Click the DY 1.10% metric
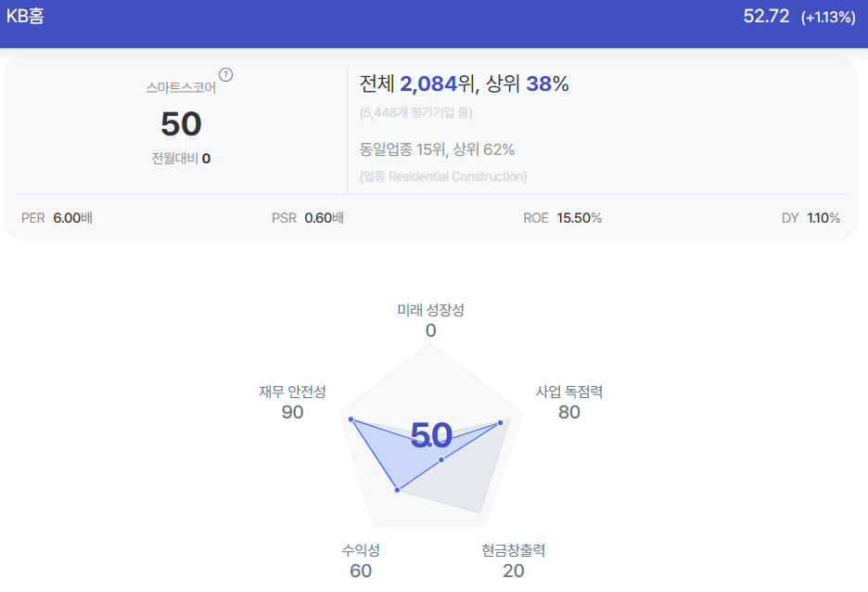 click(811, 218)
